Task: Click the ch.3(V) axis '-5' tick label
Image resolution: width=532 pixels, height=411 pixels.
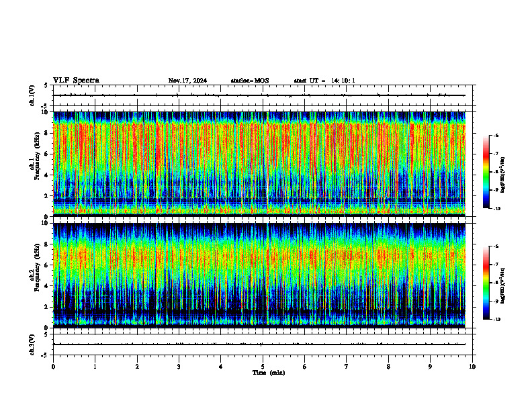Action: pyautogui.click(x=45, y=355)
